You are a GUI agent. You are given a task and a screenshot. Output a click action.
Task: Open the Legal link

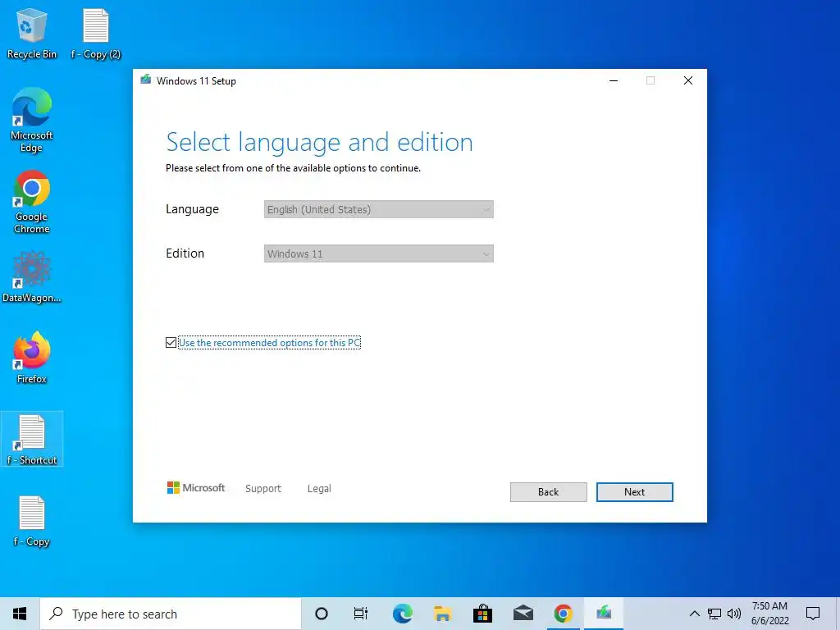[319, 489]
